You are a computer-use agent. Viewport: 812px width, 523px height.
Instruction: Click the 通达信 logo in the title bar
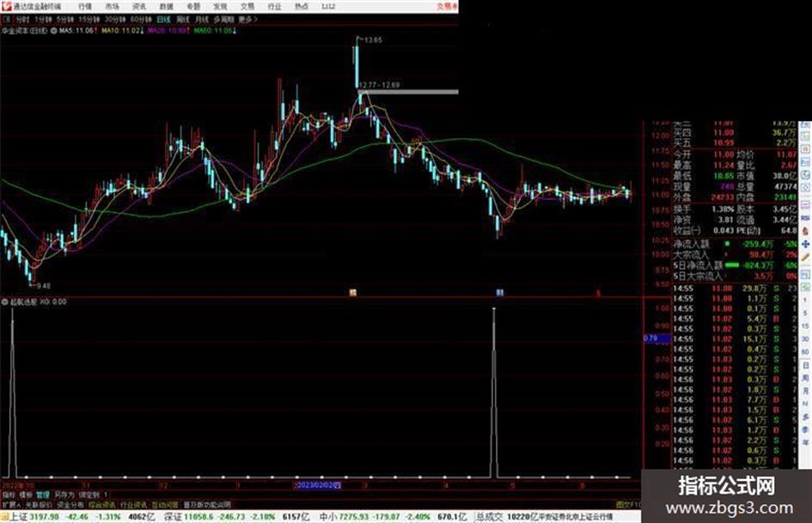(x=6, y=6)
